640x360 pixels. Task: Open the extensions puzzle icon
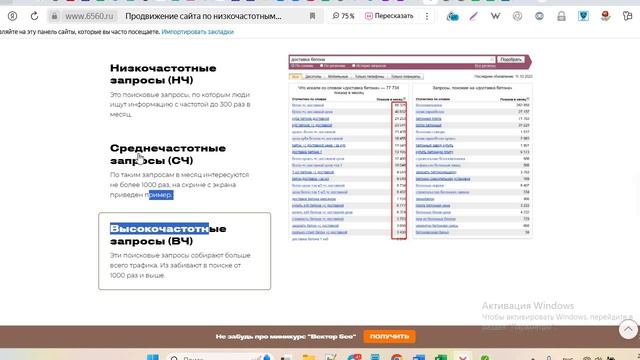tap(627, 16)
